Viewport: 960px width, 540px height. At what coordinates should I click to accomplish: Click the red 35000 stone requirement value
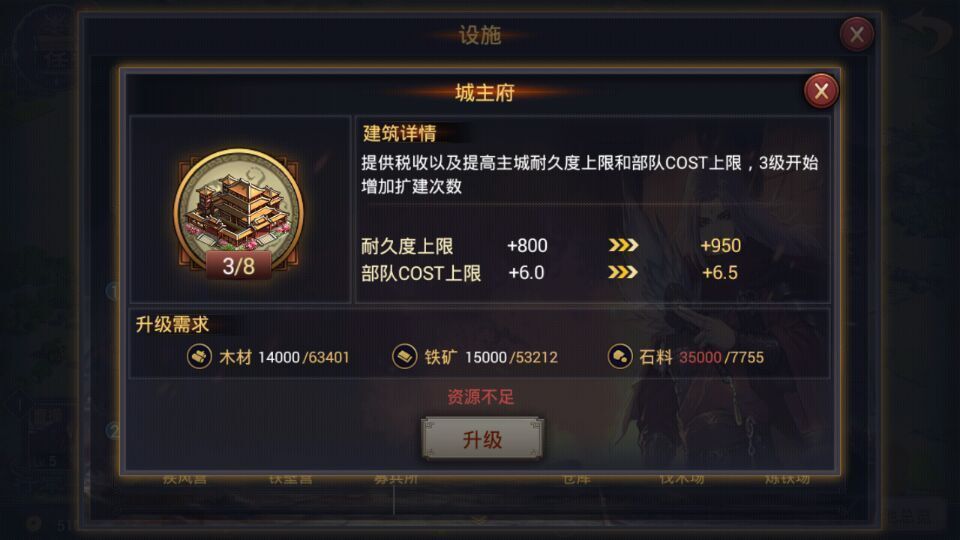click(700, 358)
